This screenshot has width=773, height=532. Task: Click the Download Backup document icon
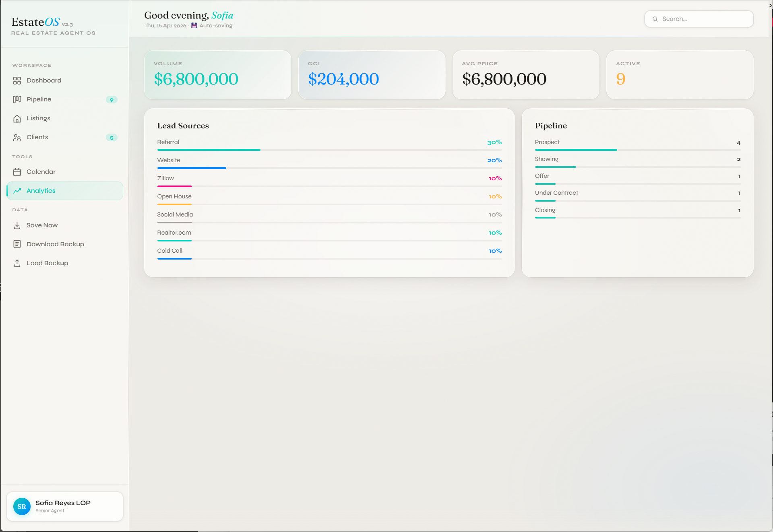[17, 244]
